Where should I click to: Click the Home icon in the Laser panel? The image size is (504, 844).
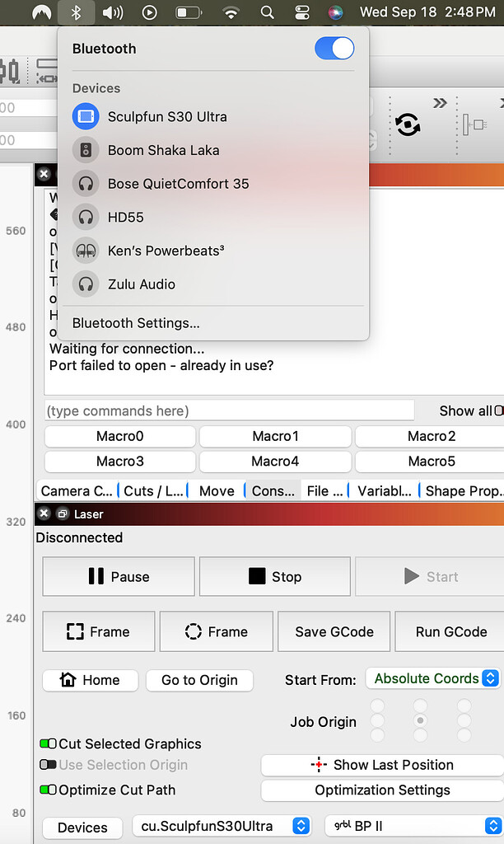(68, 680)
